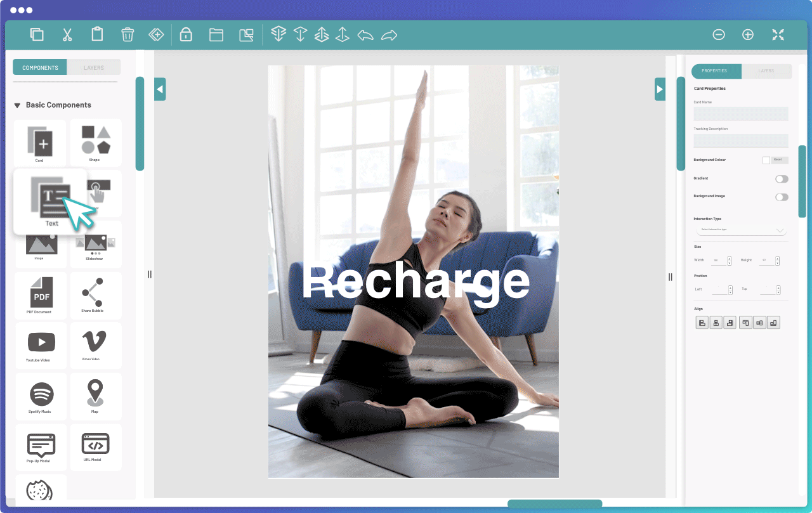Add a Map component

[96, 396]
